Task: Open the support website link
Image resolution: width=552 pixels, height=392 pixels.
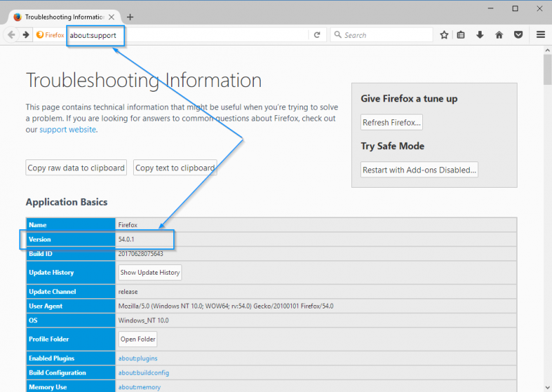Action: pyautogui.click(x=68, y=130)
